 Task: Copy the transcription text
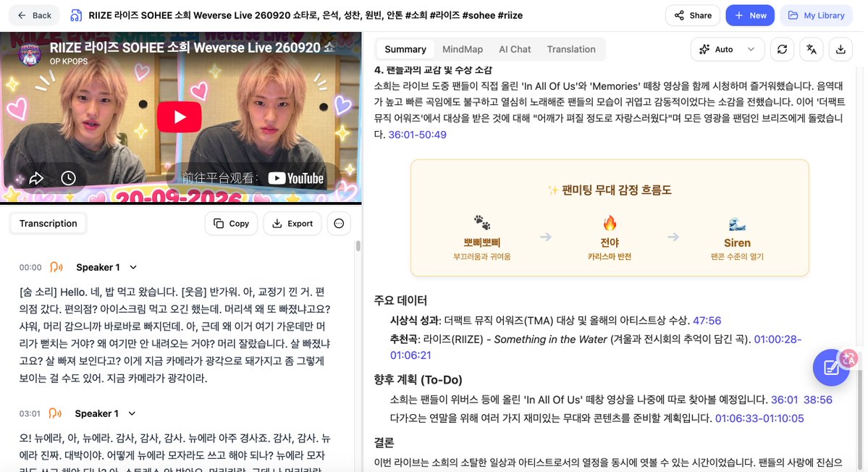click(232, 224)
